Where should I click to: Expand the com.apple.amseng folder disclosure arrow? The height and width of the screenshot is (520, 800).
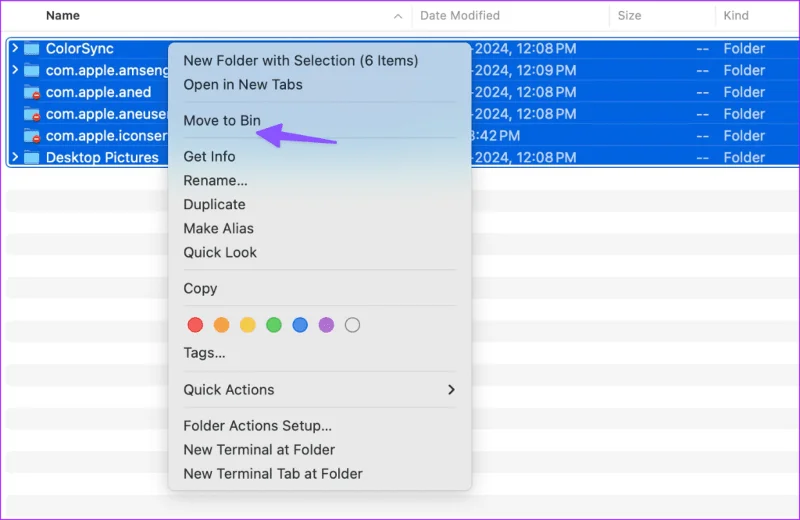[x=15, y=69]
